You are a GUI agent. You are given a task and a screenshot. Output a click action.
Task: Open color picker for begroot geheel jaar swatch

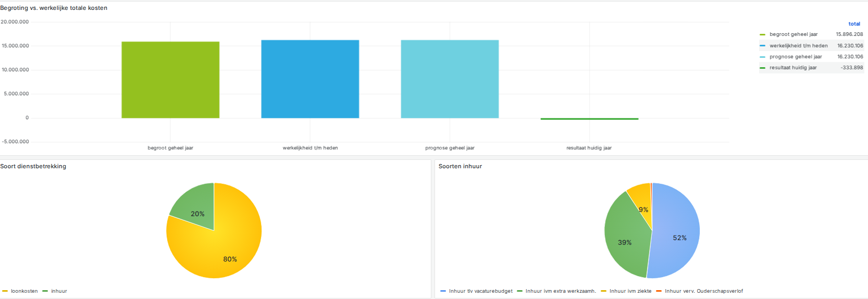point(762,35)
